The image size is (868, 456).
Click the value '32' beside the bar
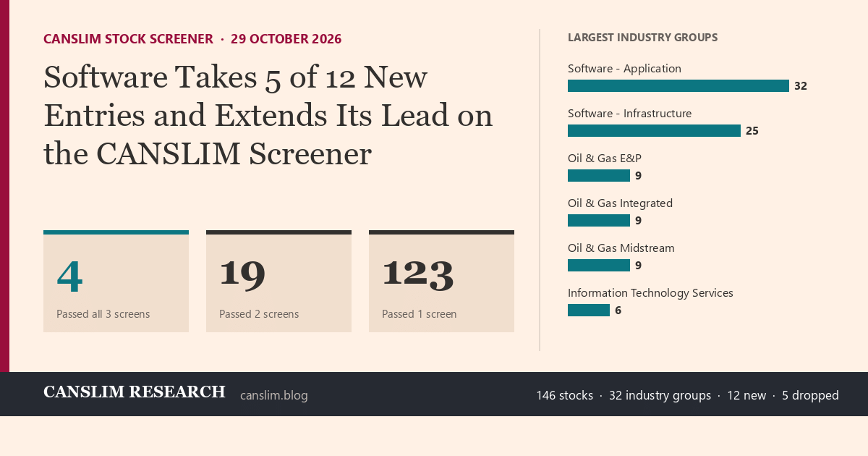pos(801,86)
